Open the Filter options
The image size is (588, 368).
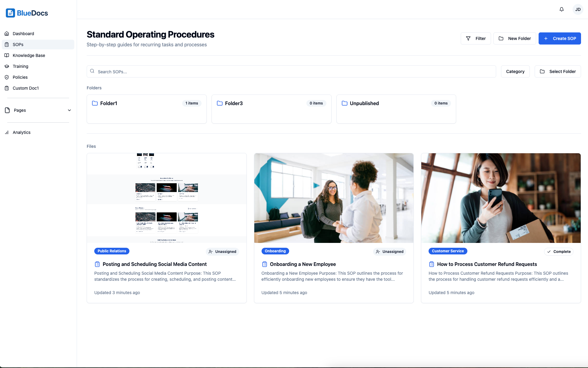coord(476,38)
